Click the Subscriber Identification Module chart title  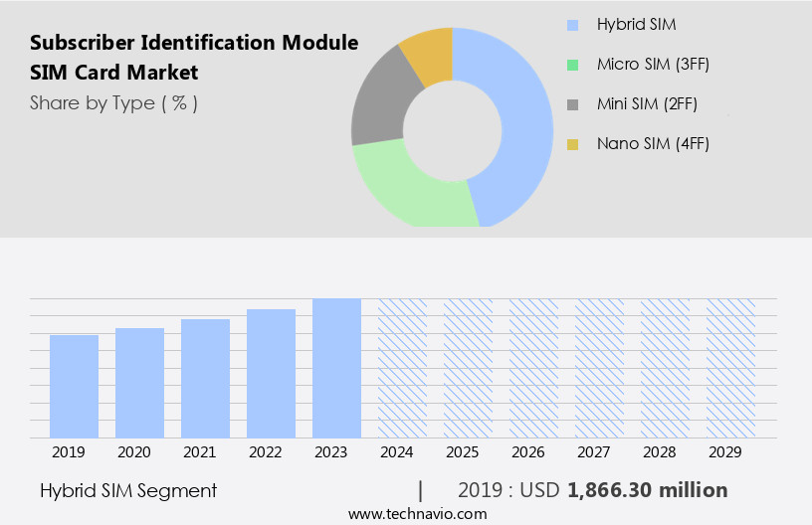pyautogui.click(x=194, y=43)
